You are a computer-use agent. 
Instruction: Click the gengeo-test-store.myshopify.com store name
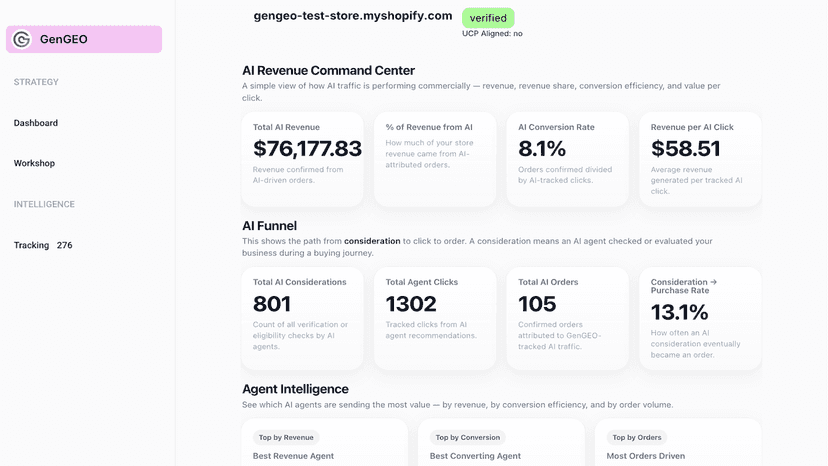(x=353, y=16)
